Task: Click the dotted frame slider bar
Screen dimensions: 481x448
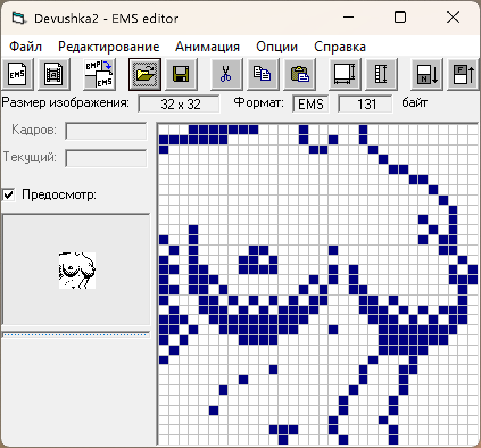Action: tap(76, 334)
